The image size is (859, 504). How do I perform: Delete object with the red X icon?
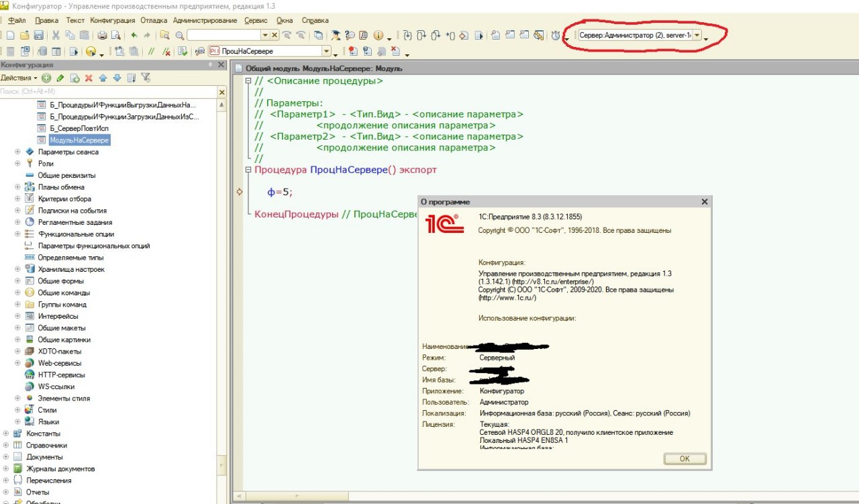(88, 78)
